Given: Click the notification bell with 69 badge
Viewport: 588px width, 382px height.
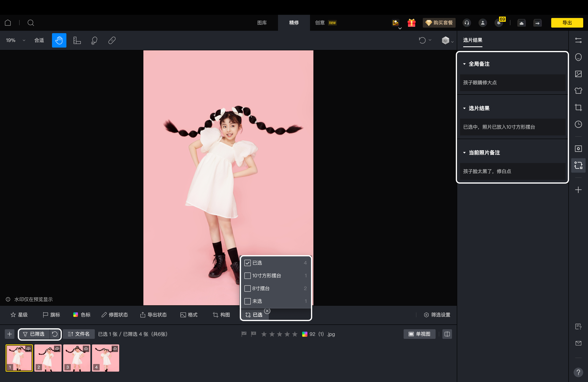Looking at the screenshot, I should click(x=499, y=23).
